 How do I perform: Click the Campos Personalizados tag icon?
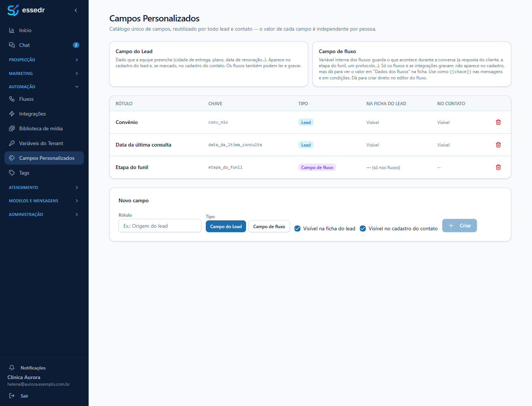coord(12,158)
